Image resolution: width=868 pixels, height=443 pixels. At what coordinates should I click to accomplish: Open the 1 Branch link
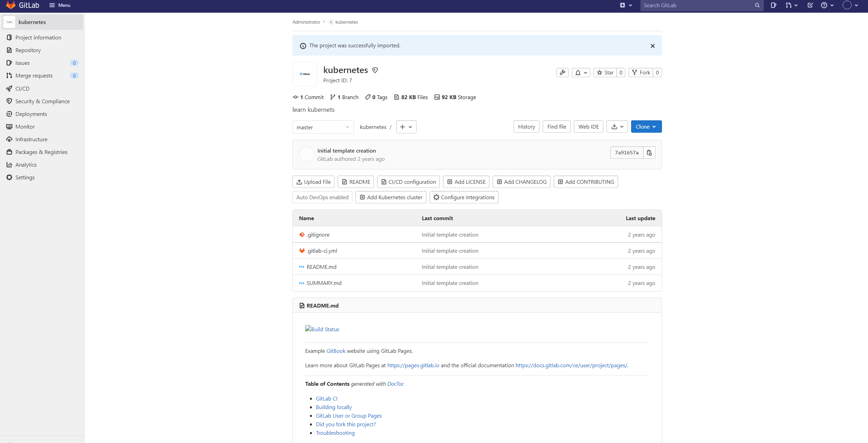point(344,97)
